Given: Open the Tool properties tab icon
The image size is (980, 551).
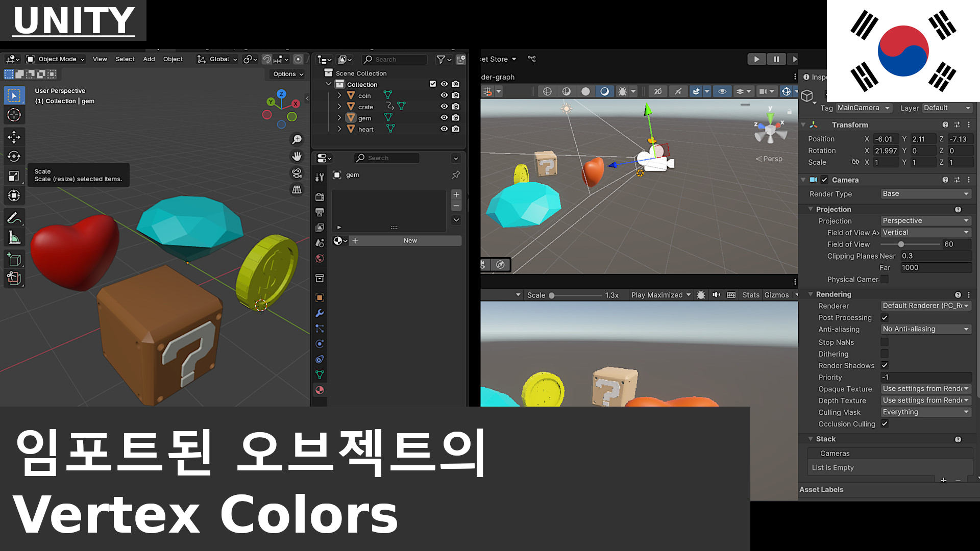Looking at the screenshot, I should pyautogui.click(x=320, y=177).
